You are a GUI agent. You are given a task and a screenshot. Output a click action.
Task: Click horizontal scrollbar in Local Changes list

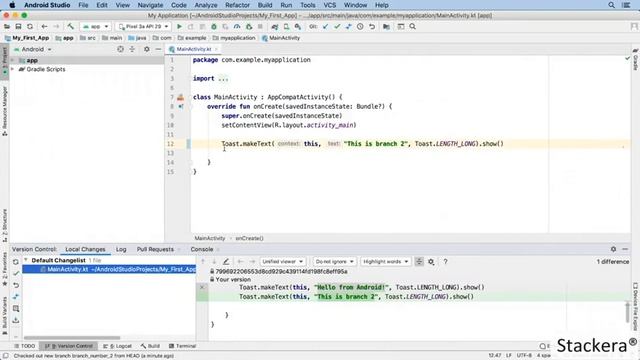(72, 338)
